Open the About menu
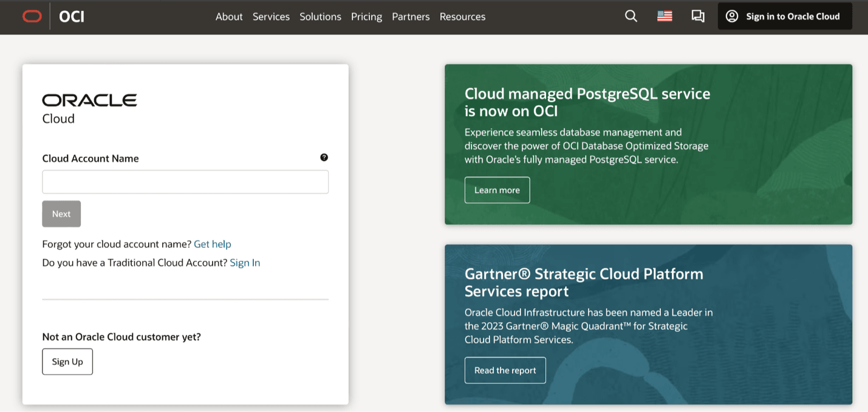Viewport: 868px width, 412px height. point(229,16)
